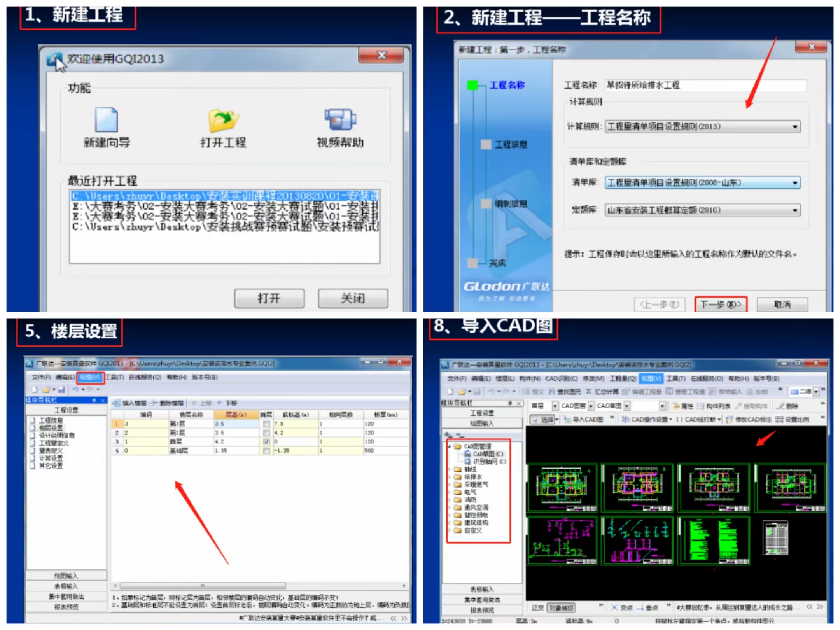The height and width of the screenshot is (630, 840).
Task: Click the 打开 button in the welcome dialog
Action: (269, 298)
